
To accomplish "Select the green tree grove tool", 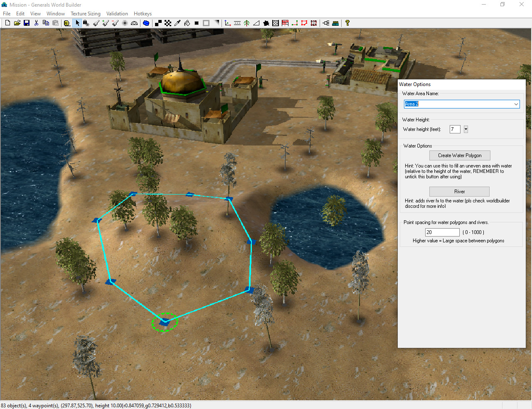I will click(247, 23).
